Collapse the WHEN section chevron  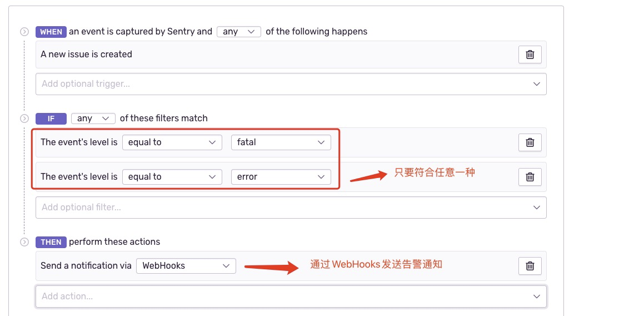24,32
